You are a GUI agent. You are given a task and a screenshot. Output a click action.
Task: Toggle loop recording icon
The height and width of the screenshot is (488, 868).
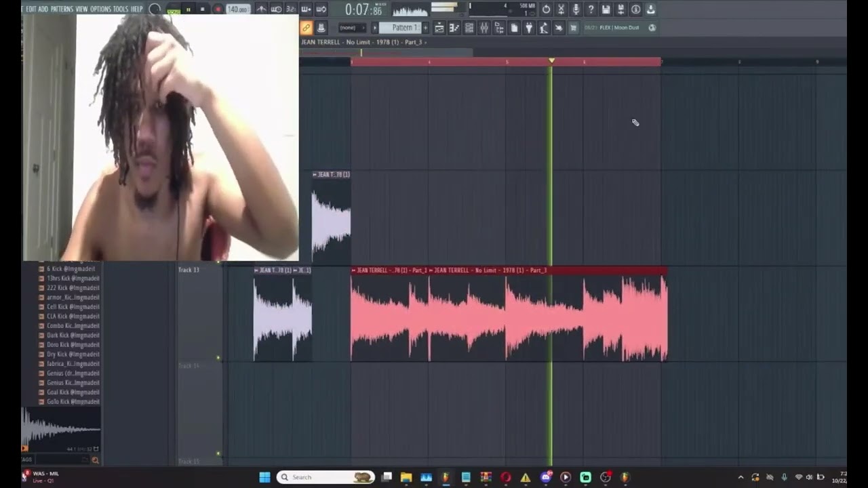[x=321, y=9]
